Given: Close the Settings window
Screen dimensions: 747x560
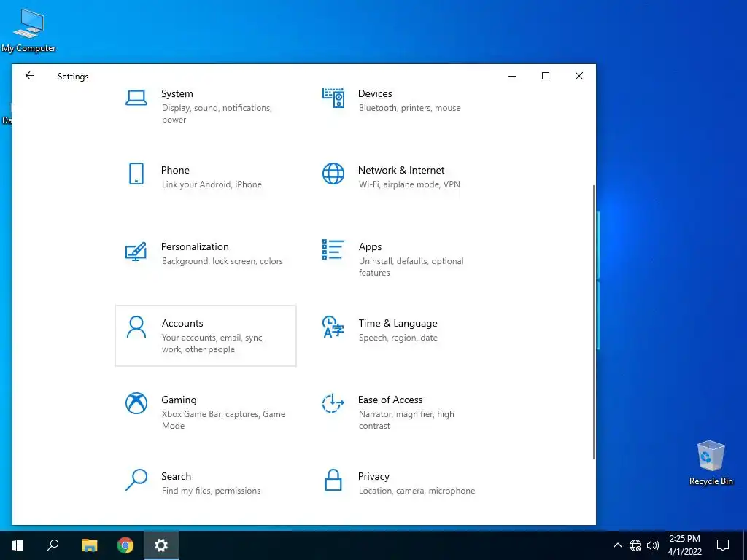Looking at the screenshot, I should 578,76.
